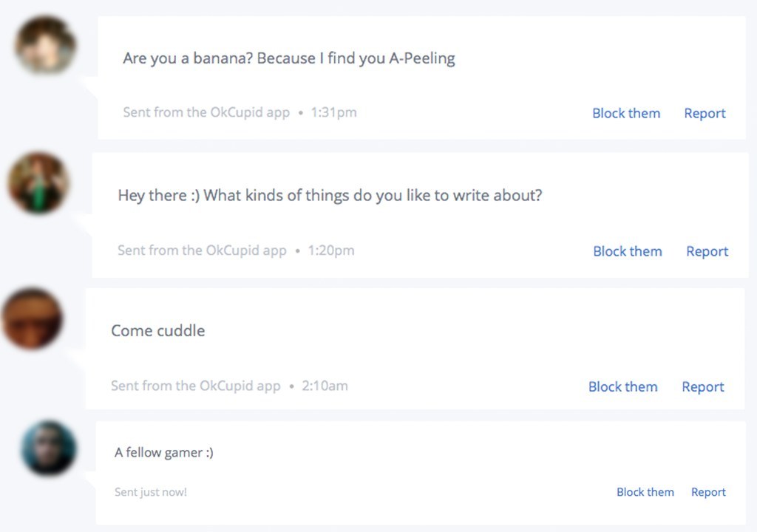Open the "Hey there :)" message text
Screen dimensions: 757x532
click(x=330, y=196)
